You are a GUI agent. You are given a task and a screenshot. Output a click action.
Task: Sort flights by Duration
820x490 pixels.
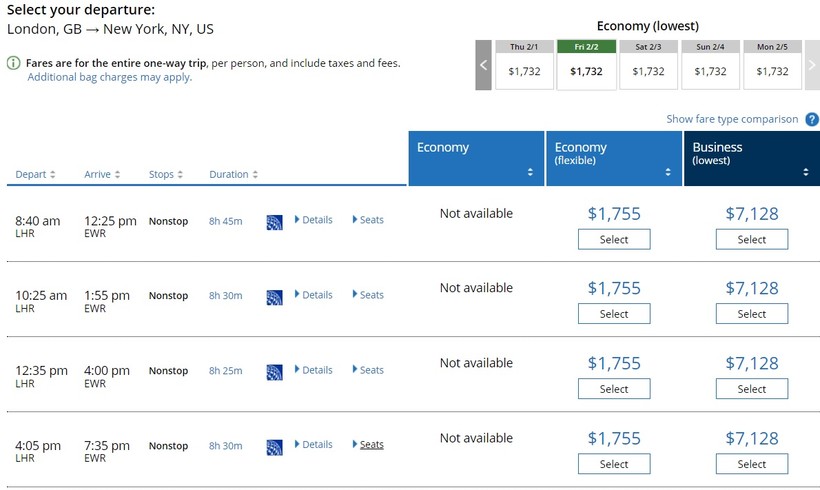pos(233,175)
